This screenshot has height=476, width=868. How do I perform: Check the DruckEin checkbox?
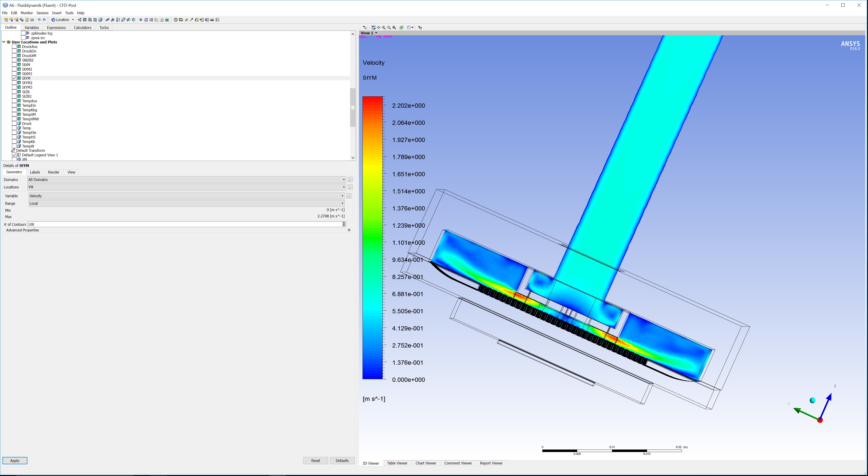[x=14, y=51]
